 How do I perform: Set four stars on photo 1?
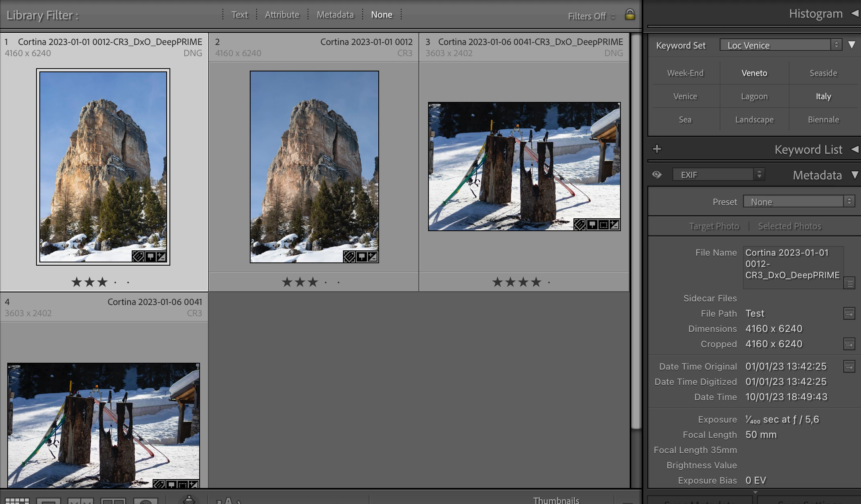115,282
